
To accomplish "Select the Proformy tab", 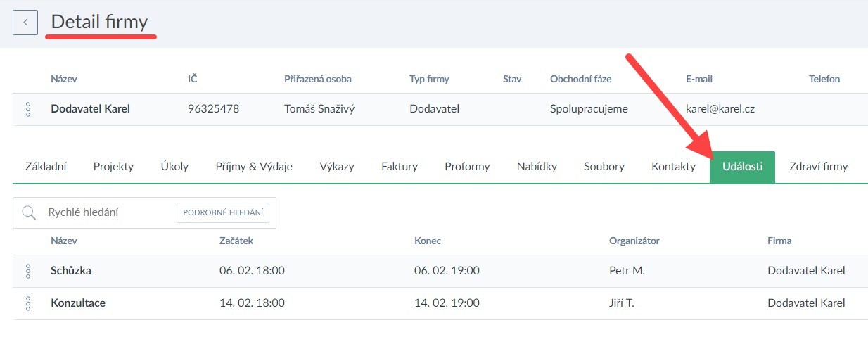I will pyautogui.click(x=467, y=167).
